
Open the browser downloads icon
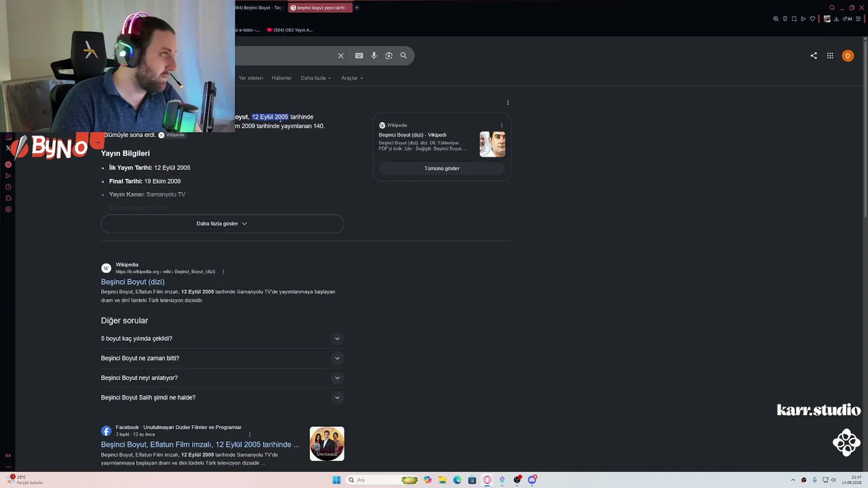click(836, 19)
